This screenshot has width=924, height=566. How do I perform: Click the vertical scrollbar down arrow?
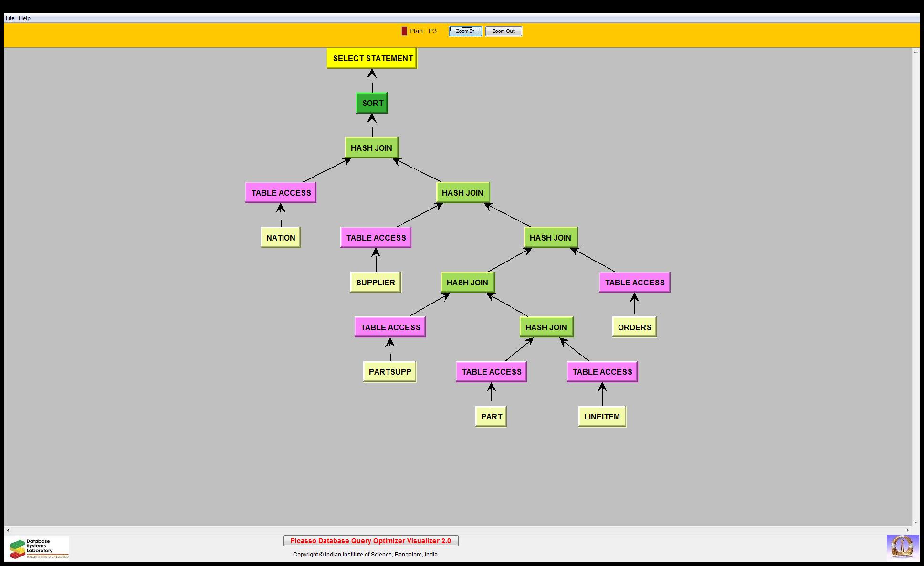pos(916,523)
